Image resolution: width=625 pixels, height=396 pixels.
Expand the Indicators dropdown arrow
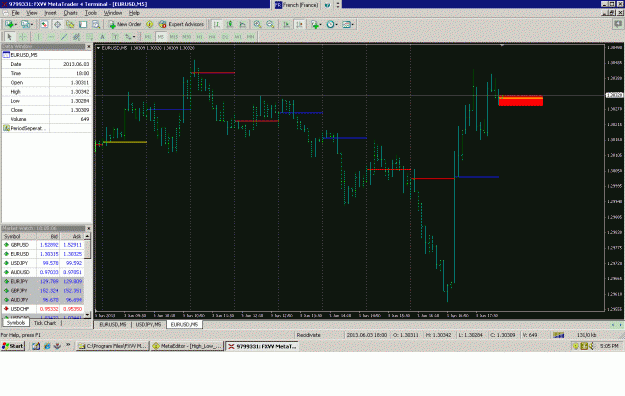(320, 25)
